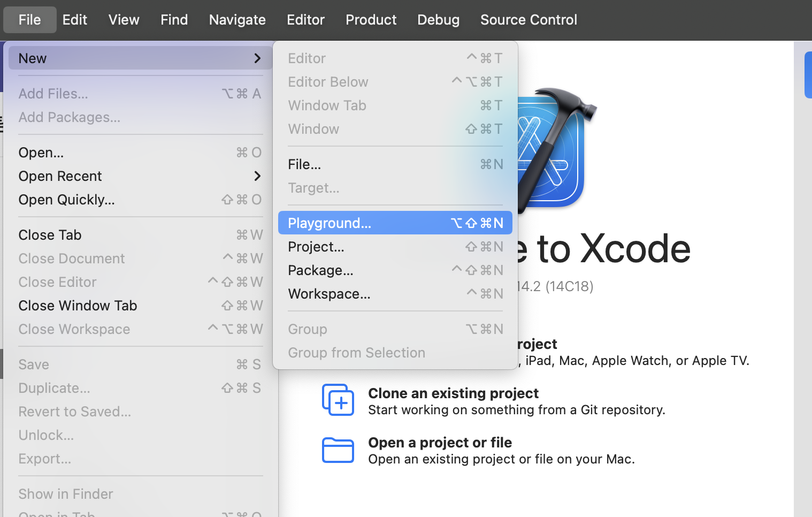Viewport: 812px width, 517px height.
Task: Click Save in File menu
Action: click(141, 364)
